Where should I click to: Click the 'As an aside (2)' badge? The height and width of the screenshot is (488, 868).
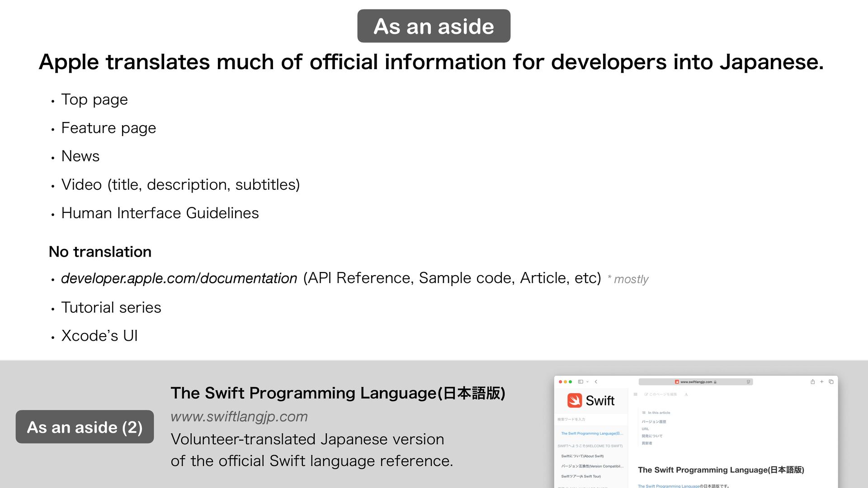85,427
